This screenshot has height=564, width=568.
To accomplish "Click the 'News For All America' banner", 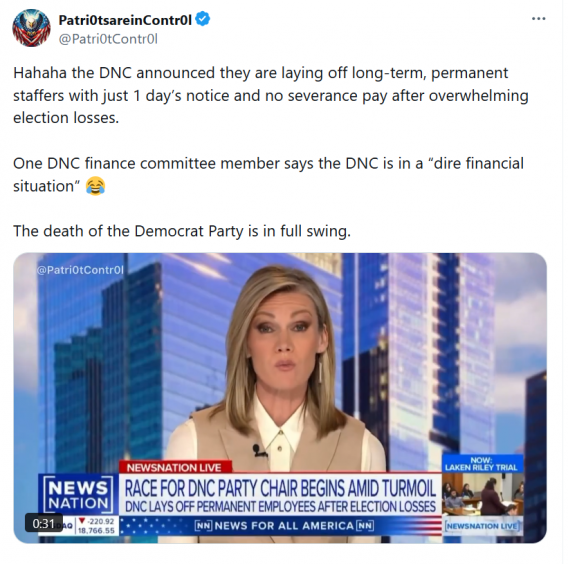I will [284, 526].
